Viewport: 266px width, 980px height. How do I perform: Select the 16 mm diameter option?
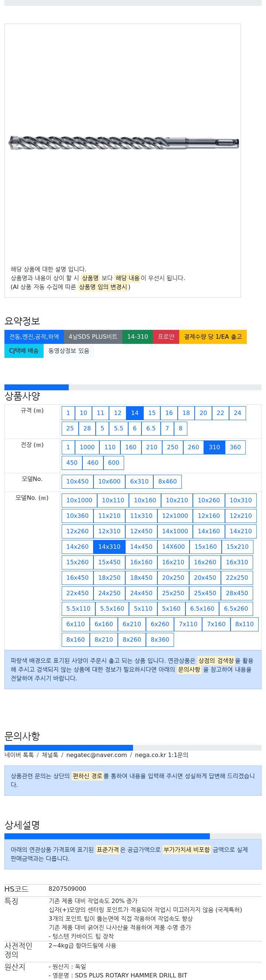pyautogui.click(x=169, y=413)
